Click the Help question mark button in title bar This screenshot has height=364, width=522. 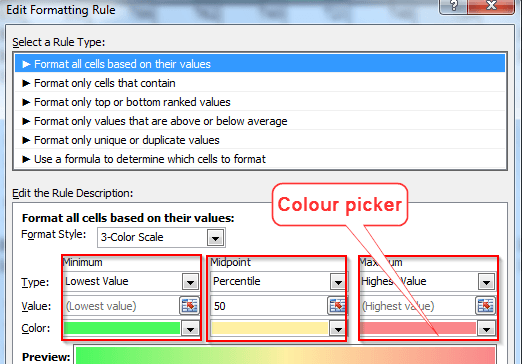click(x=454, y=6)
